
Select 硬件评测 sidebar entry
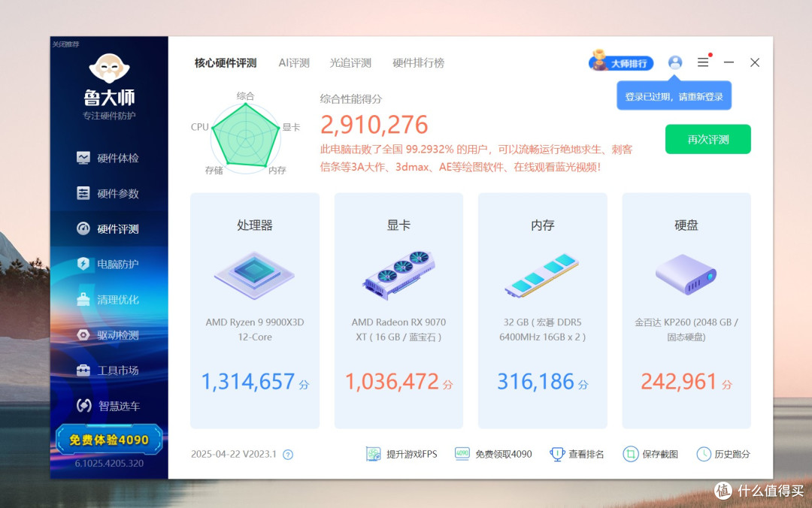109,228
